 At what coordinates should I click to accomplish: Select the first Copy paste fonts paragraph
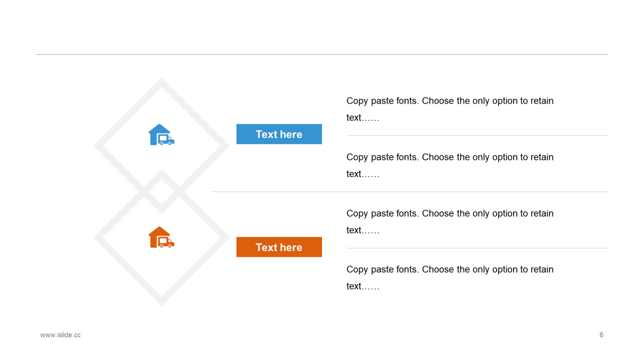tap(450, 109)
